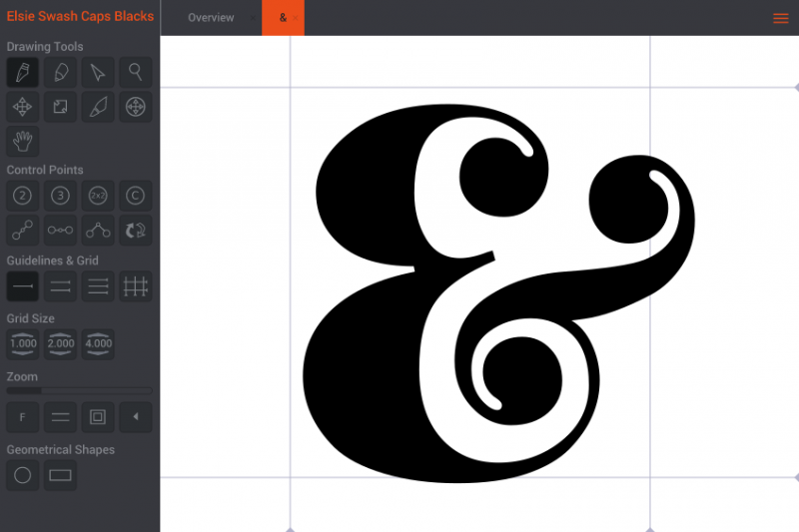Set grid size to 1.000
Viewport: 799px width, 532px height.
coord(22,344)
